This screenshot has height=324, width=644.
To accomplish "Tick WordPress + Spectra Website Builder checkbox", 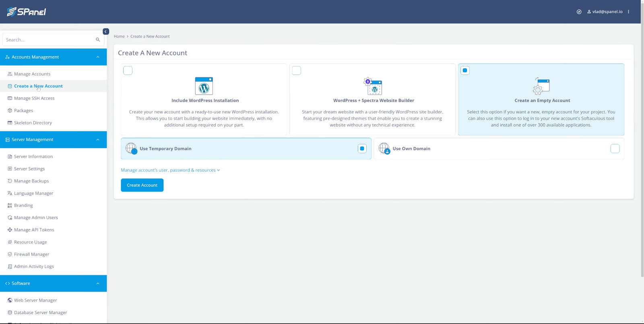I will click(296, 71).
